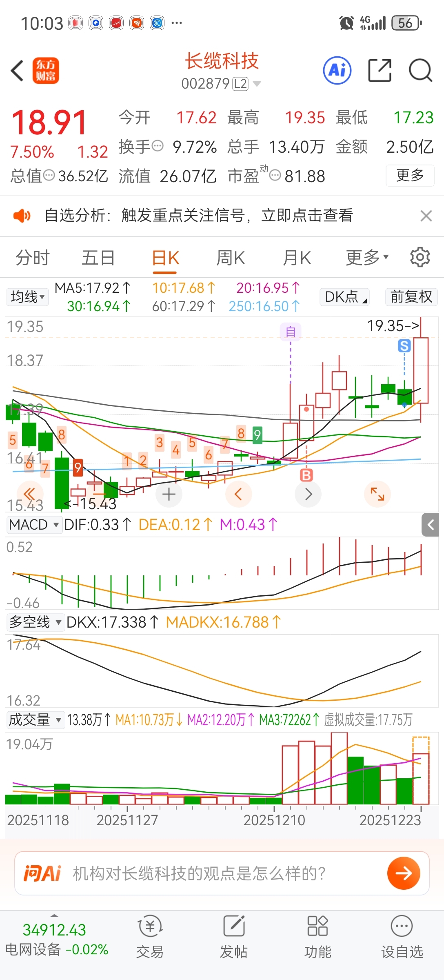The image size is (444, 980).
Task: Switch to the 月K tab
Action: click(297, 257)
